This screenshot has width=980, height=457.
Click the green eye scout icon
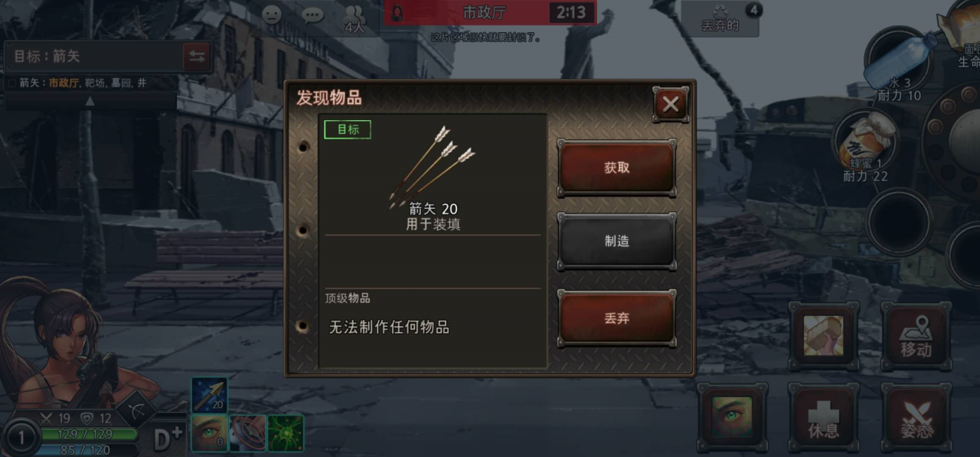733,417
